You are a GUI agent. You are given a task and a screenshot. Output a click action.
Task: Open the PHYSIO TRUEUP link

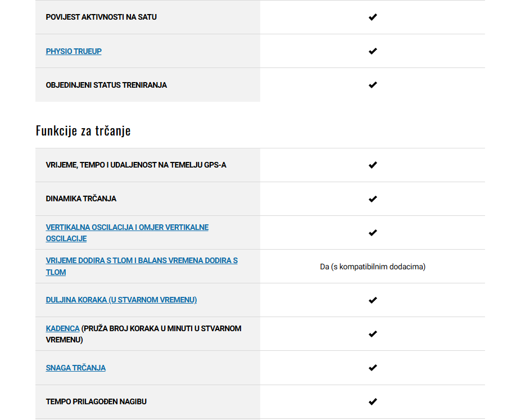point(74,51)
